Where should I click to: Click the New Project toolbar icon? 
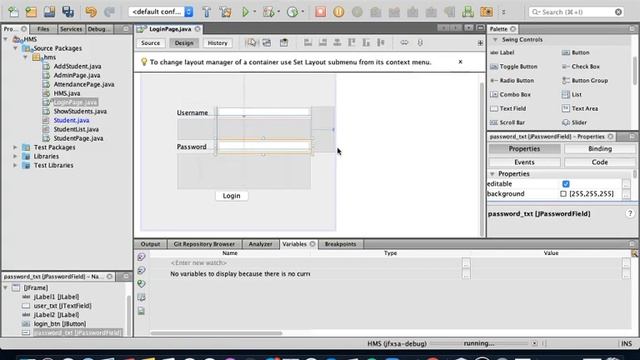coord(31,12)
